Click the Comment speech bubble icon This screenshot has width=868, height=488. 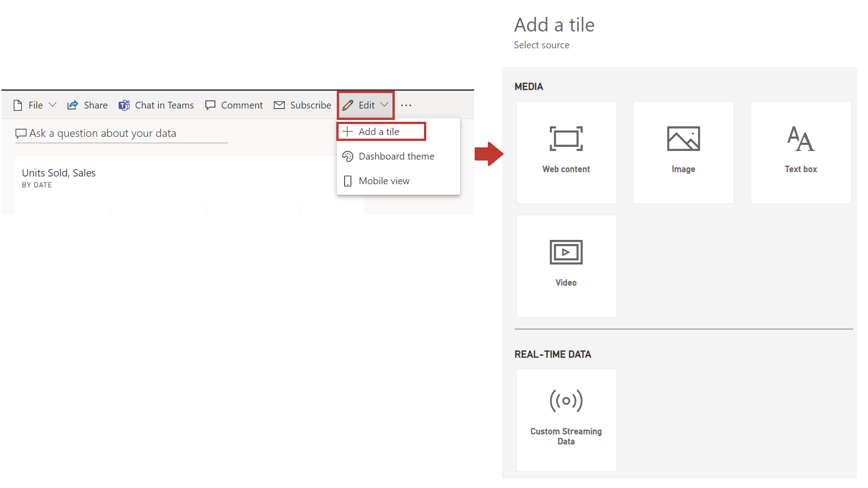tap(210, 105)
